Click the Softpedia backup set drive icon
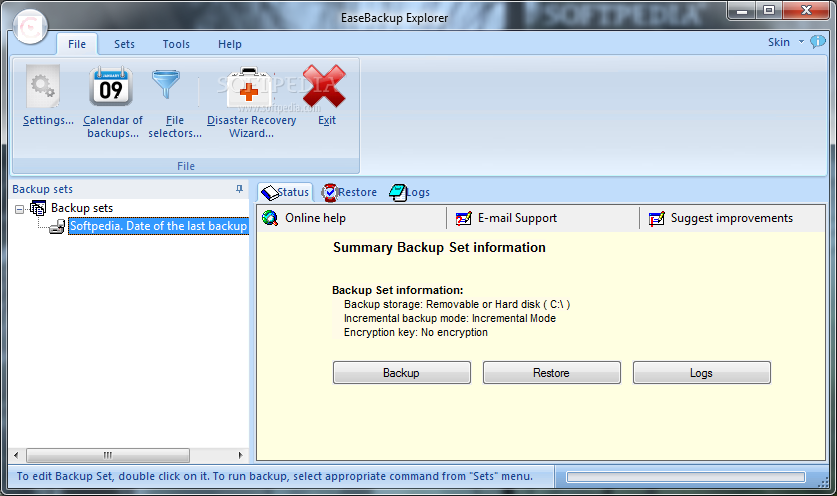Screen dimensions: 837x496 (x=57, y=227)
